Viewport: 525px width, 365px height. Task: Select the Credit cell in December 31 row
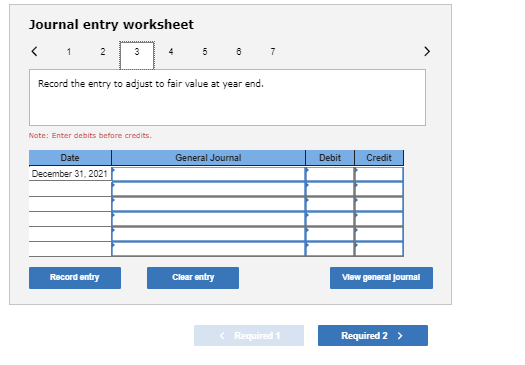pyautogui.click(x=379, y=174)
